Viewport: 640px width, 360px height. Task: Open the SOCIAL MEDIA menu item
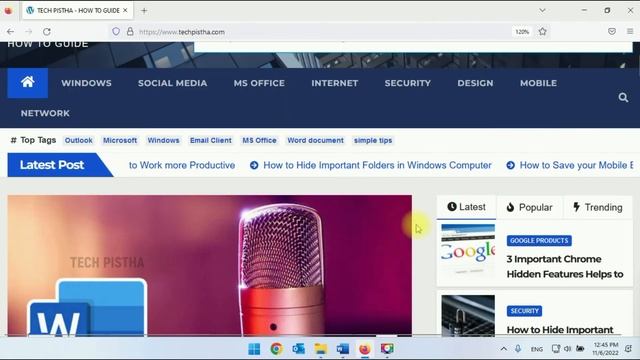172,83
